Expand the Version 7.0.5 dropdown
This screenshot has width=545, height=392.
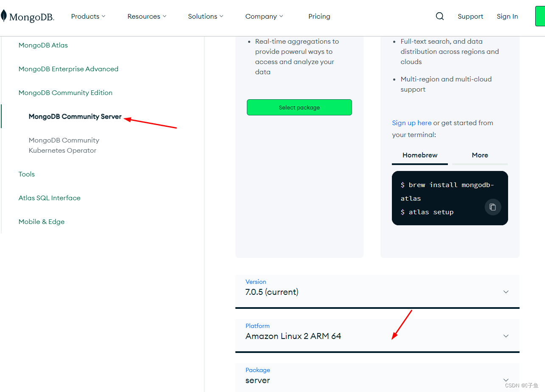point(377,291)
